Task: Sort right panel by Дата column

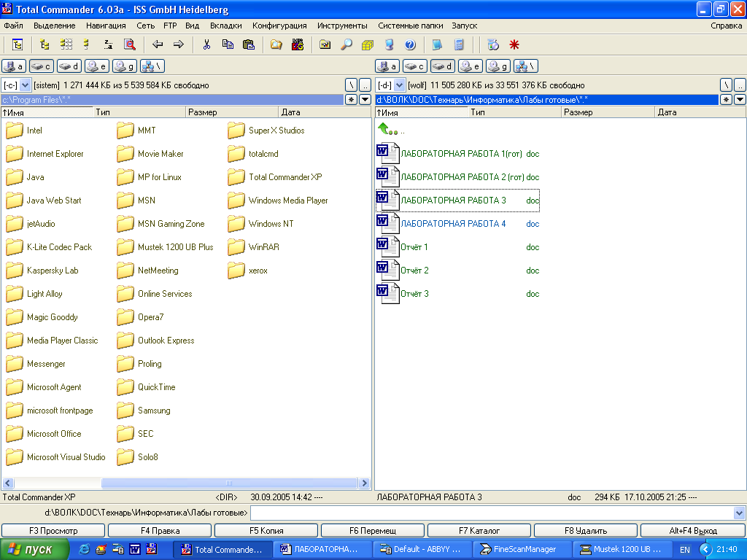Action: [700, 112]
